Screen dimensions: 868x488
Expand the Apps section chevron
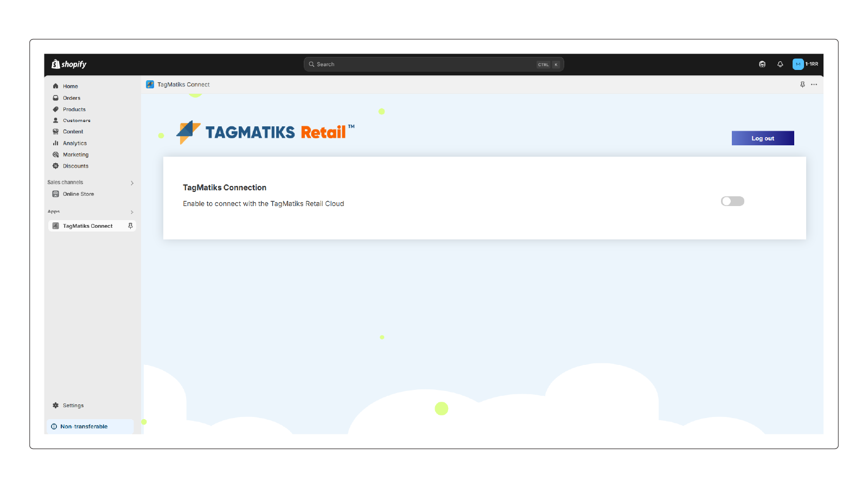coord(132,212)
